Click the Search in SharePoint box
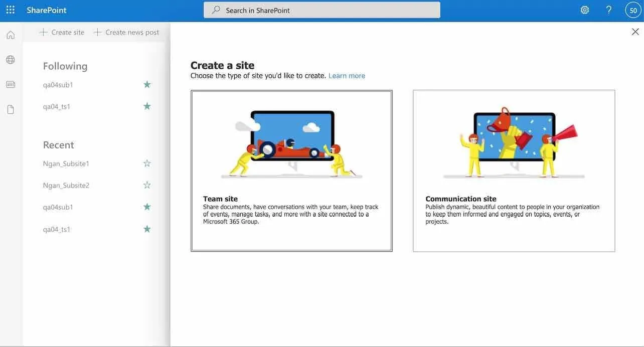This screenshot has width=644, height=347. 321,10
